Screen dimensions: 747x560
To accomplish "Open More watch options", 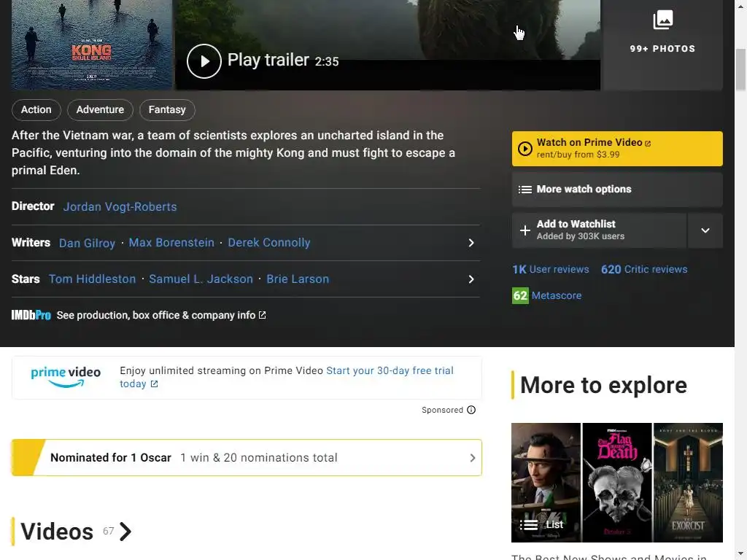I will (x=617, y=190).
